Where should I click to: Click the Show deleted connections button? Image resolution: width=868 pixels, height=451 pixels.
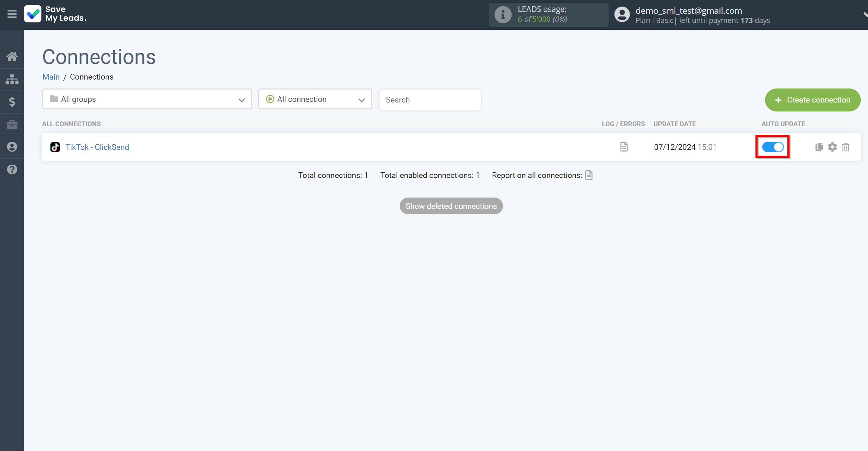click(x=451, y=206)
